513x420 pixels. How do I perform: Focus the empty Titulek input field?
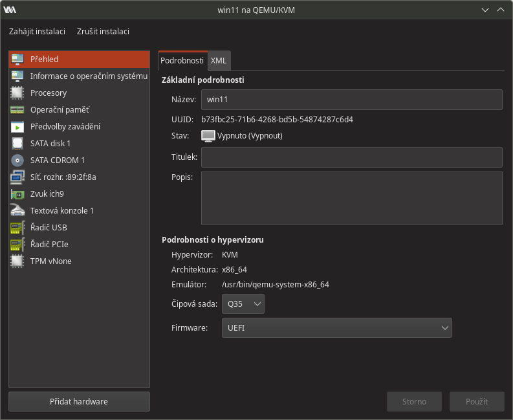point(352,157)
